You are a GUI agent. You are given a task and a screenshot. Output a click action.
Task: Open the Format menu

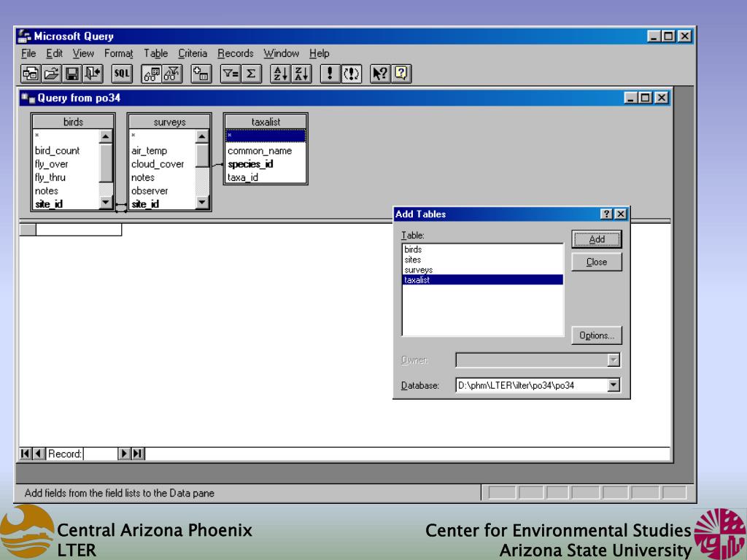[x=119, y=53]
